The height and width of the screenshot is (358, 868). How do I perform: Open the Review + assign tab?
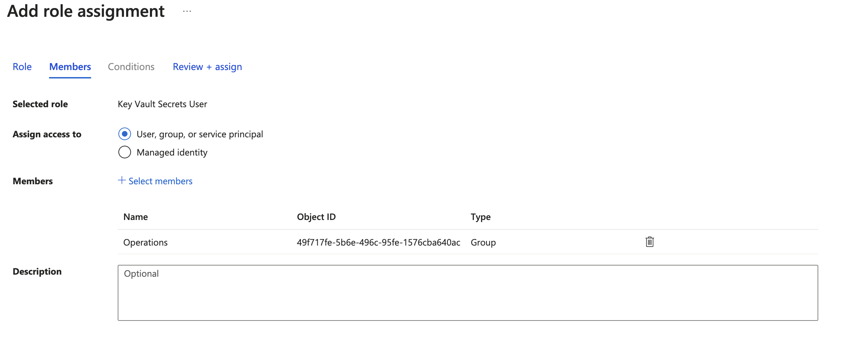click(207, 67)
